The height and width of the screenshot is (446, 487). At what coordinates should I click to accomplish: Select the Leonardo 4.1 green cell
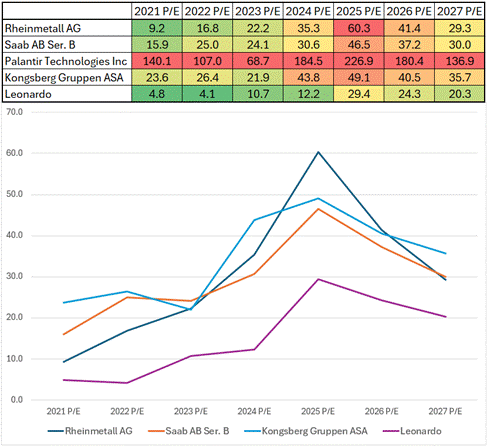(207, 94)
